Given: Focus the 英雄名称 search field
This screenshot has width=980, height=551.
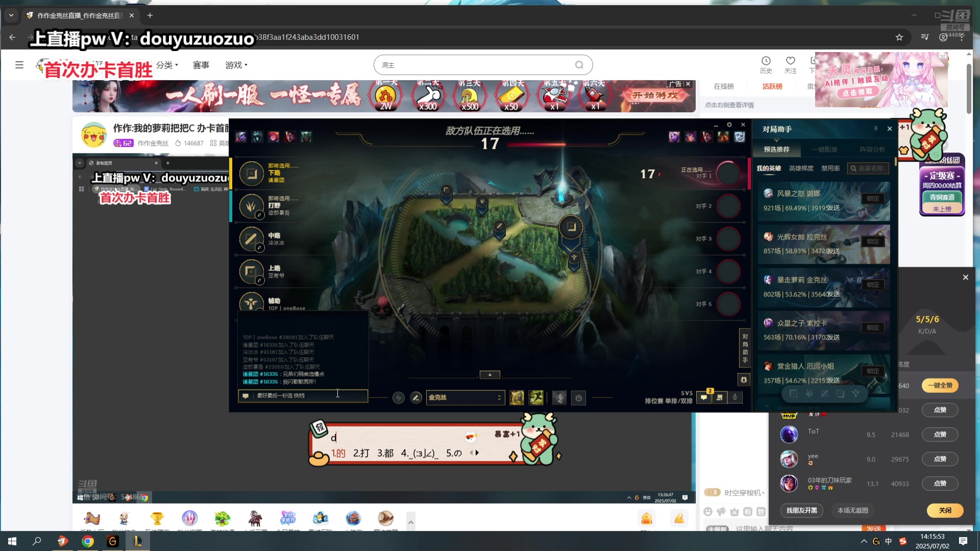Looking at the screenshot, I should point(868,168).
